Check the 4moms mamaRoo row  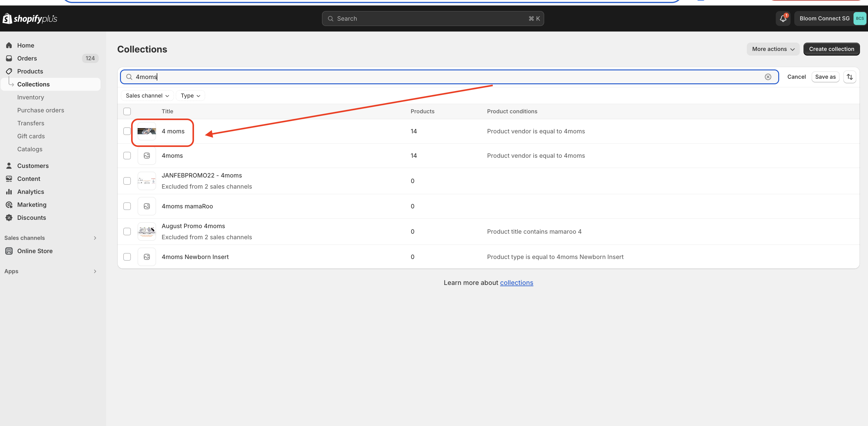click(127, 206)
